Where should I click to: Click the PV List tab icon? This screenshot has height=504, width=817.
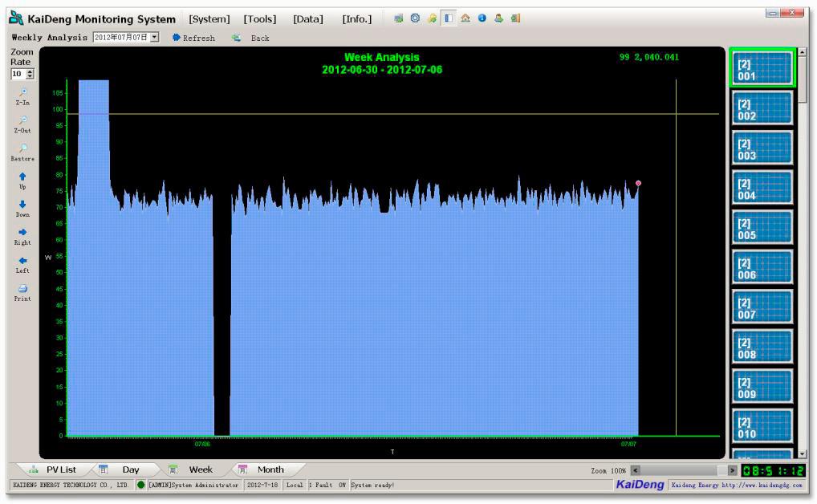pos(34,469)
